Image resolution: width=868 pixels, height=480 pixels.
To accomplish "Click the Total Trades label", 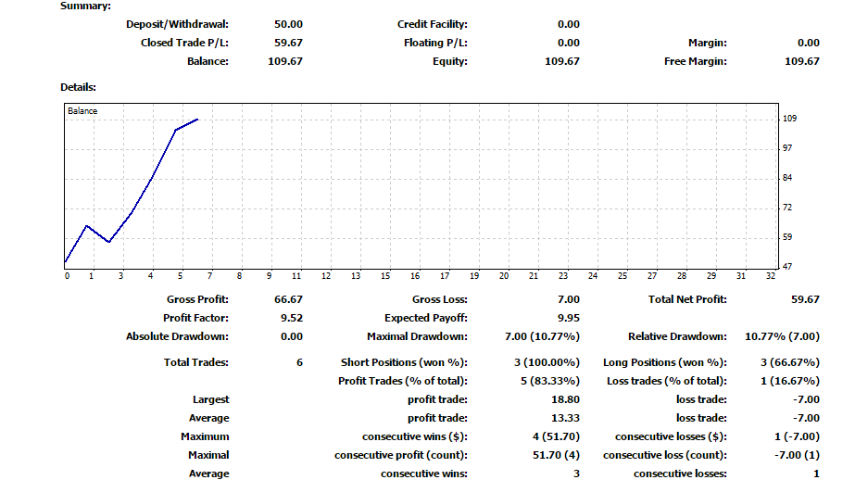I will 196,362.
